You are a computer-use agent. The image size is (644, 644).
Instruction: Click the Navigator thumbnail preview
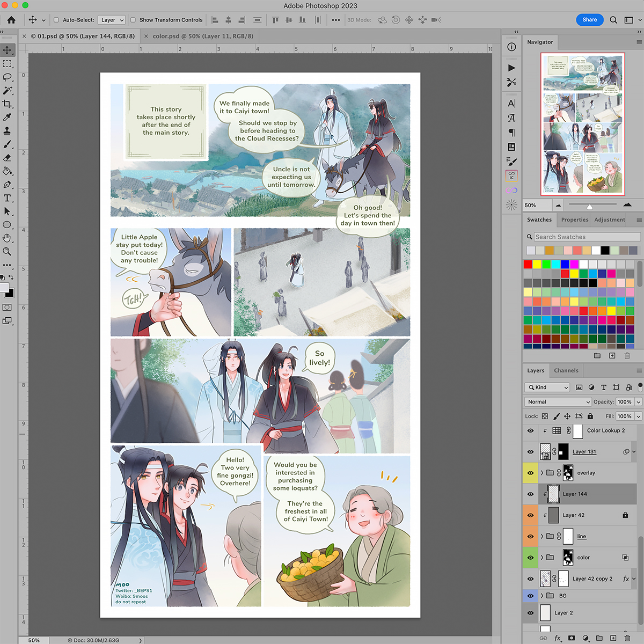click(x=583, y=124)
